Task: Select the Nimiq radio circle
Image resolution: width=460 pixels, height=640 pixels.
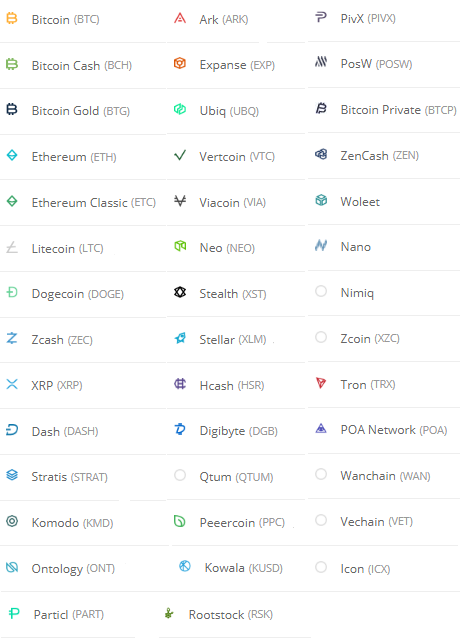Action: point(321,291)
